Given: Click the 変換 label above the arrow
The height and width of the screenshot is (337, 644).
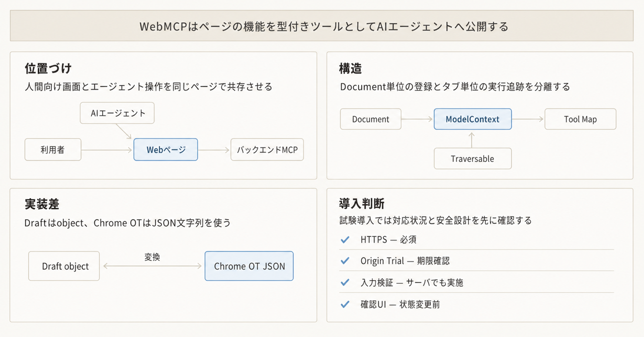Looking at the screenshot, I should pos(152,257).
